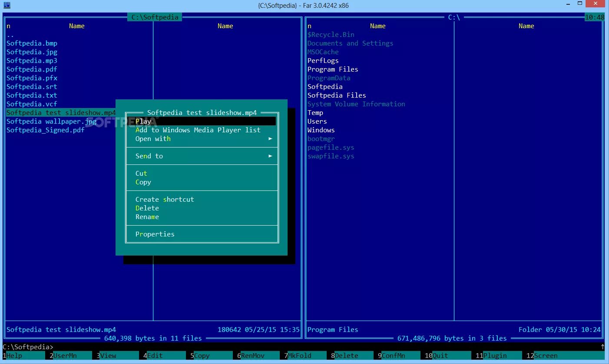Click the left panel 640,398 bytes summary
Screen dimensions: 609x364
point(153,338)
